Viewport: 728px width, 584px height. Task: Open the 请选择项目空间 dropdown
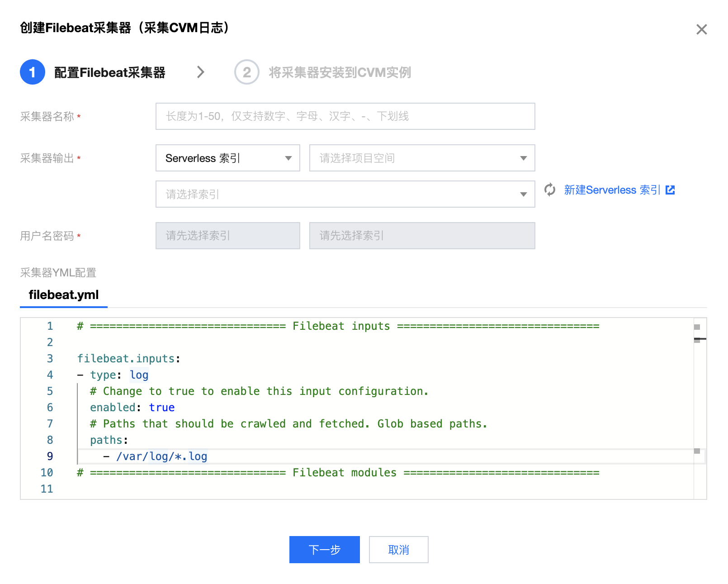pos(422,158)
